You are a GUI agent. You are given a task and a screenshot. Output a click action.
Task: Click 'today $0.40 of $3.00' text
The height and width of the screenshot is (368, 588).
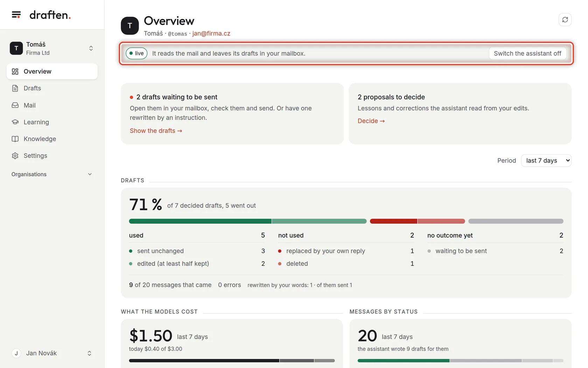(156, 349)
